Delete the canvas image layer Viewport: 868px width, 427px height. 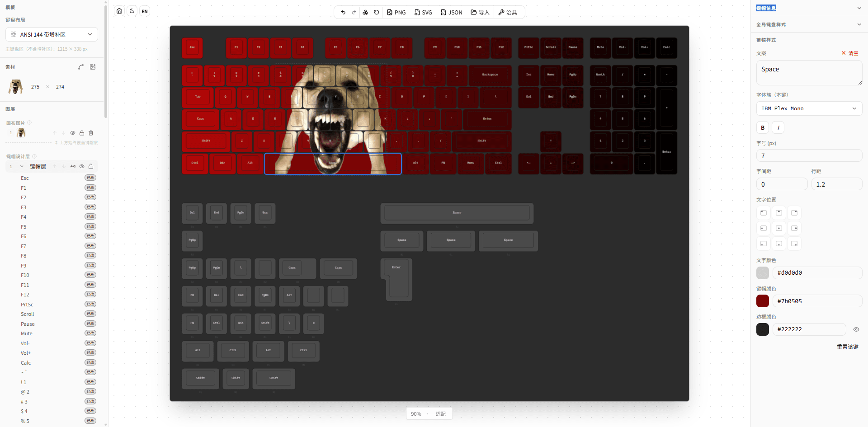pyautogui.click(x=91, y=133)
